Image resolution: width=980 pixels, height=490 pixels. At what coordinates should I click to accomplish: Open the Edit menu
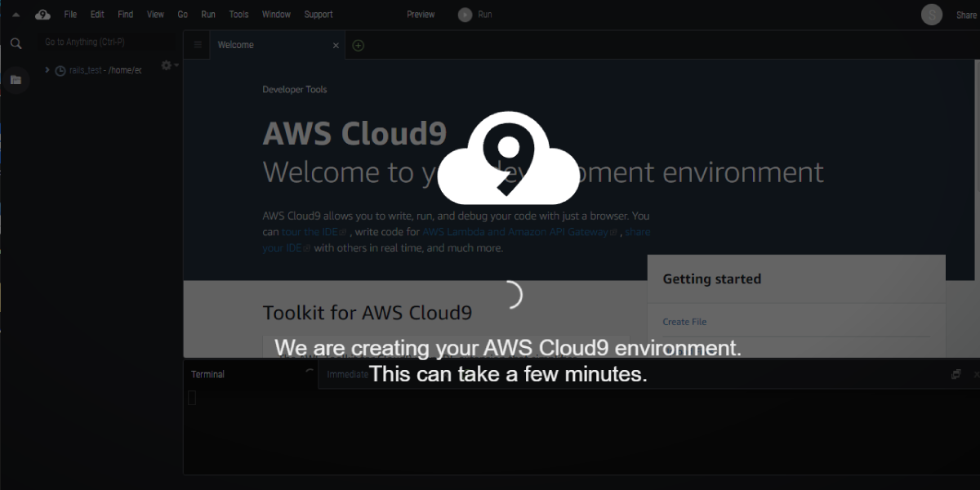(97, 14)
